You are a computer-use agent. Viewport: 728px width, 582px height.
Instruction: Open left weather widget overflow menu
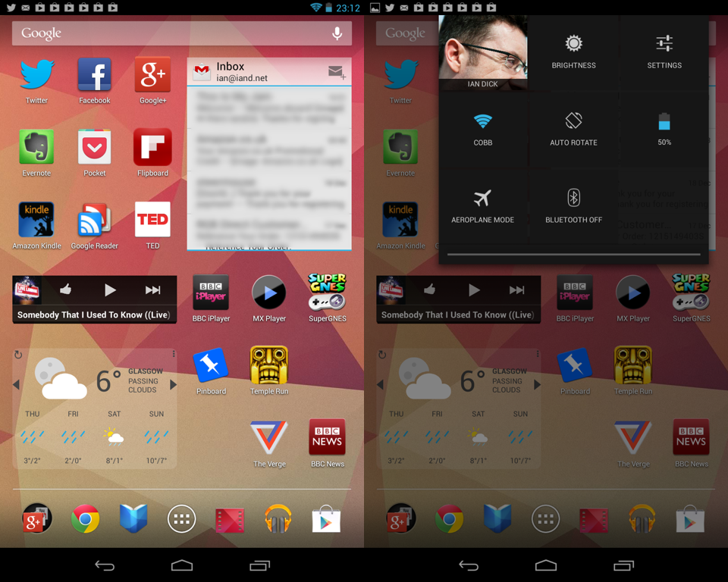[x=174, y=354]
